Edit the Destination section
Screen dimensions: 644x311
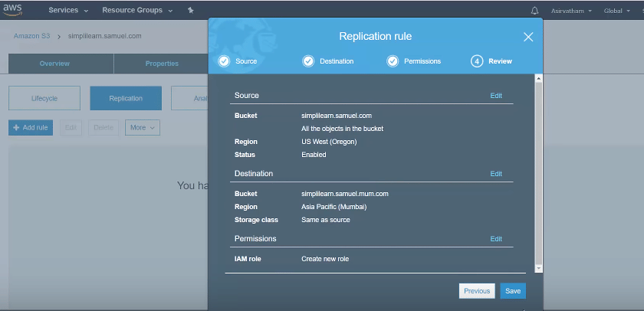click(496, 174)
